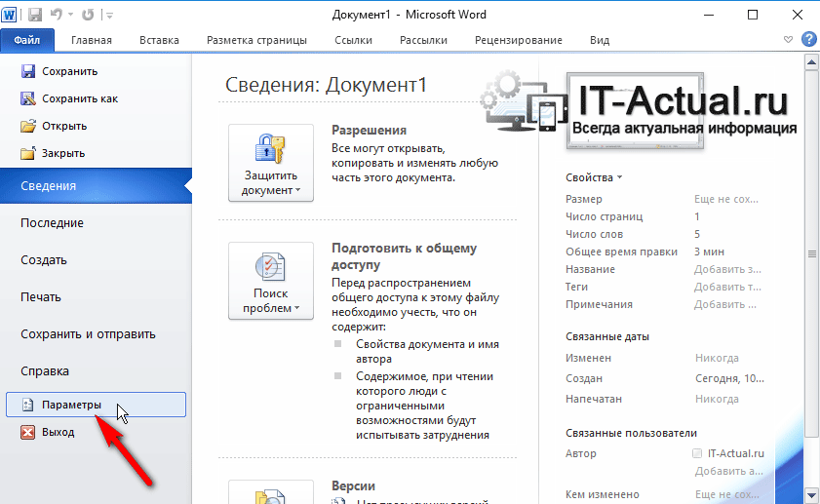Open the blue Help question mark icon
The image size is (820, 504).
pyautogui.click(x=808, y=40)
